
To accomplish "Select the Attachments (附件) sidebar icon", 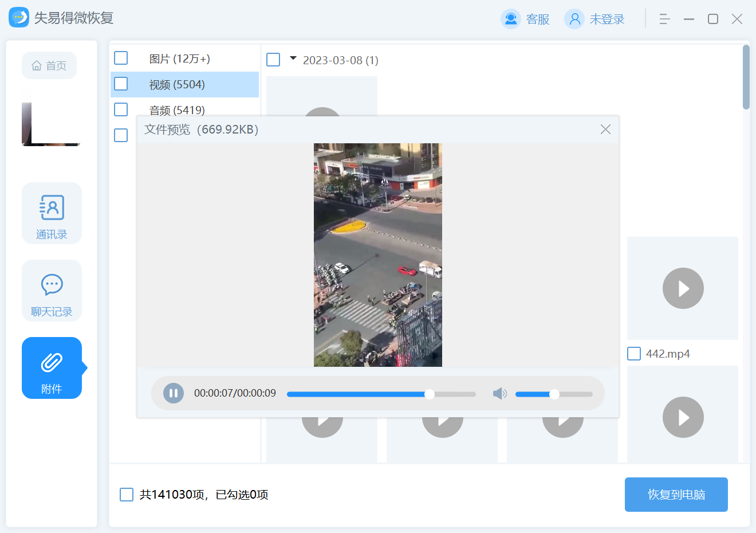I will tap(52, 368).
